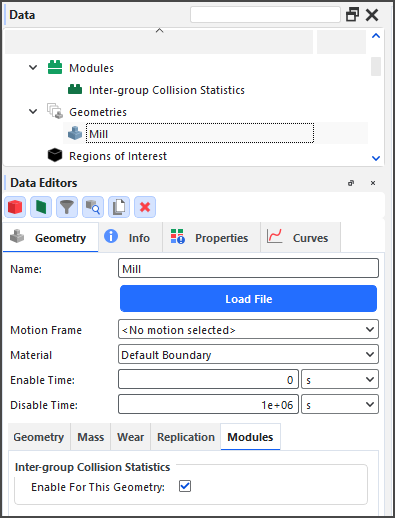Select Inter-group Collision Statistics tree item
Image resolution: width=395 pixels, height=518 pixels.
click(167, 90)
